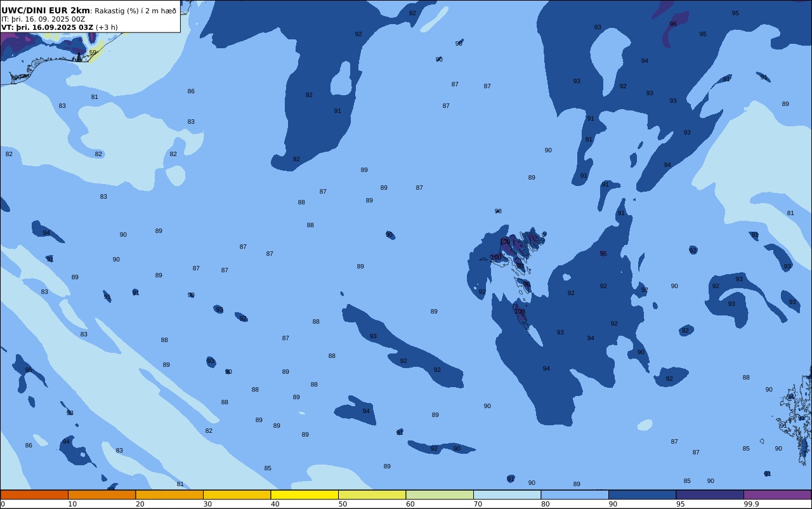Click the 90–95 dark blue legend swatch
812x509 pixels.
click(642, 494)
